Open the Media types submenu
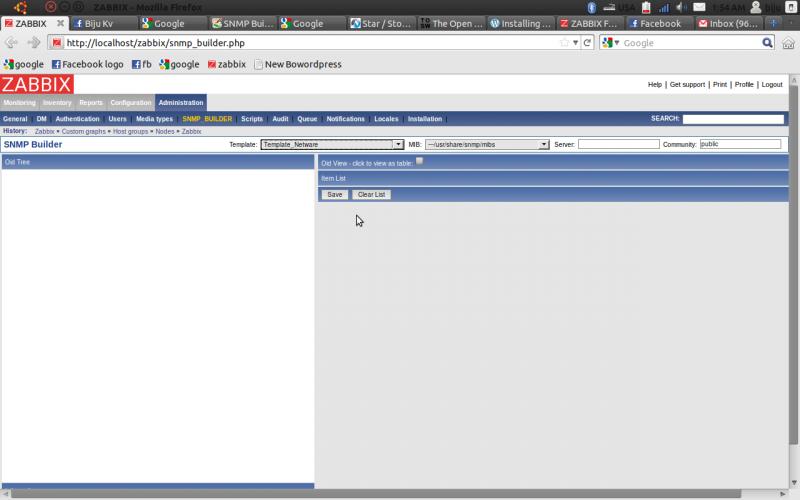Image resolution: width=800 pixels, height=500 pixels. click(154, 119)
